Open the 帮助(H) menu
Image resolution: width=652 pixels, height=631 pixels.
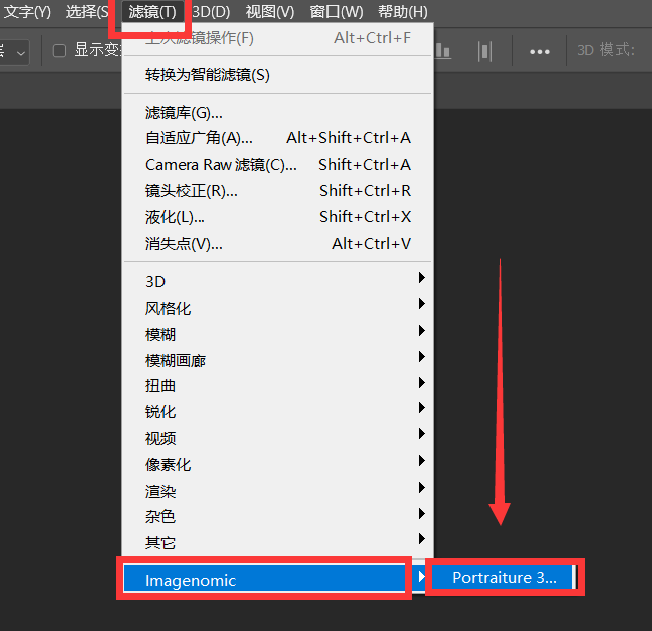click(x=403, y=12)
